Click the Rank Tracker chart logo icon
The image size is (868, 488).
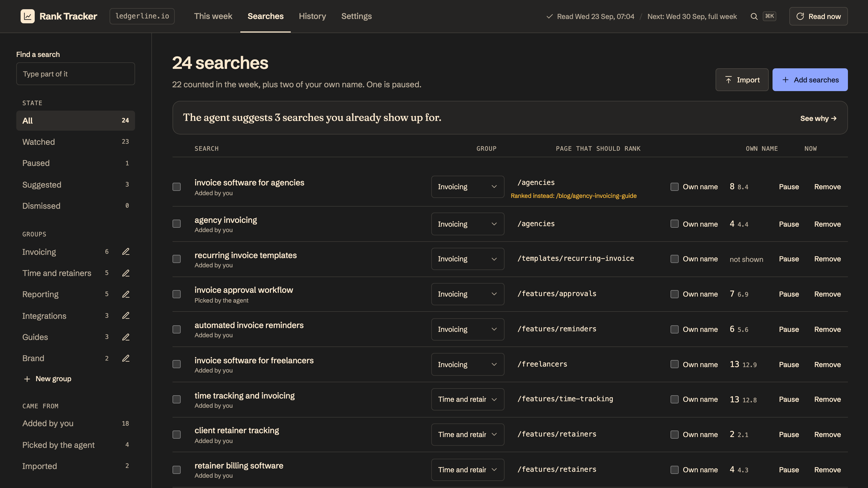[27, 16]
